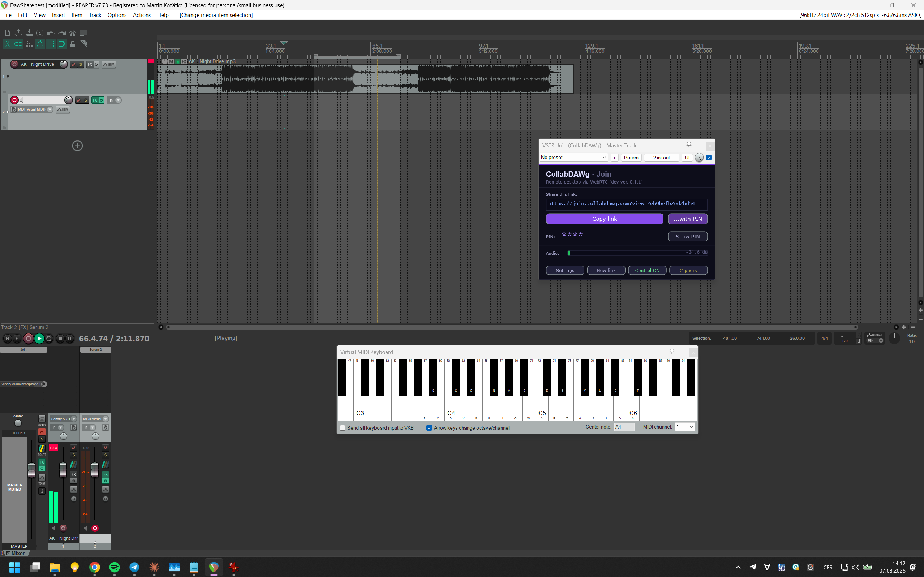This screenshot has width=924, height=577.
Task: Open TRIM envelope button on track 1
Action: pos(109,65)
